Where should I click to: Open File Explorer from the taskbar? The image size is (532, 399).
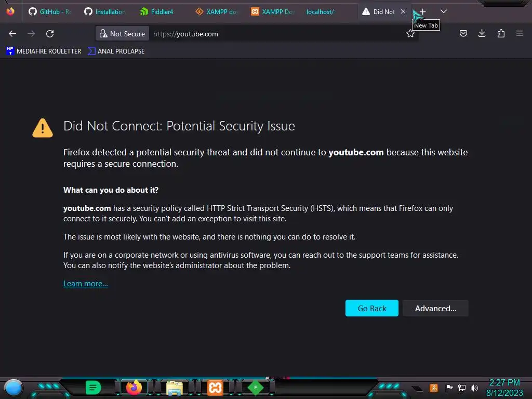coord(175,388)
